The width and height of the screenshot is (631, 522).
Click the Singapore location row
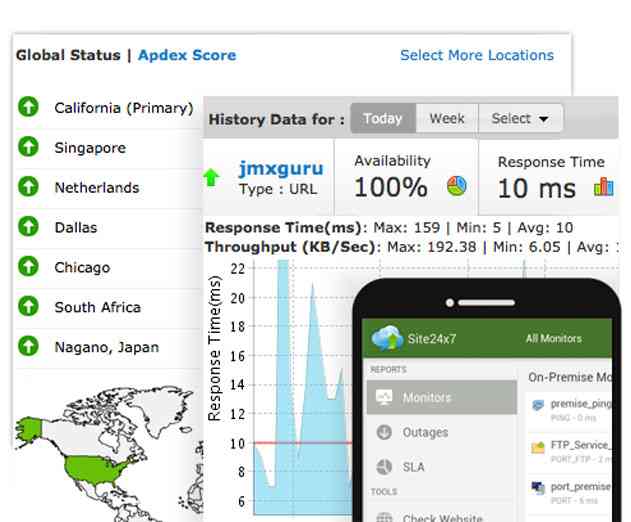[109, 148]
